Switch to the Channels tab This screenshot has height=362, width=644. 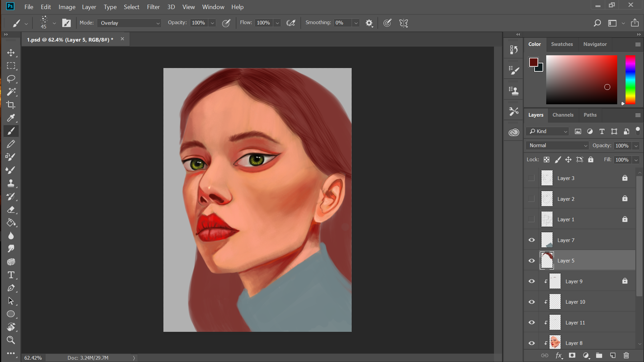[x=563, y=115]
